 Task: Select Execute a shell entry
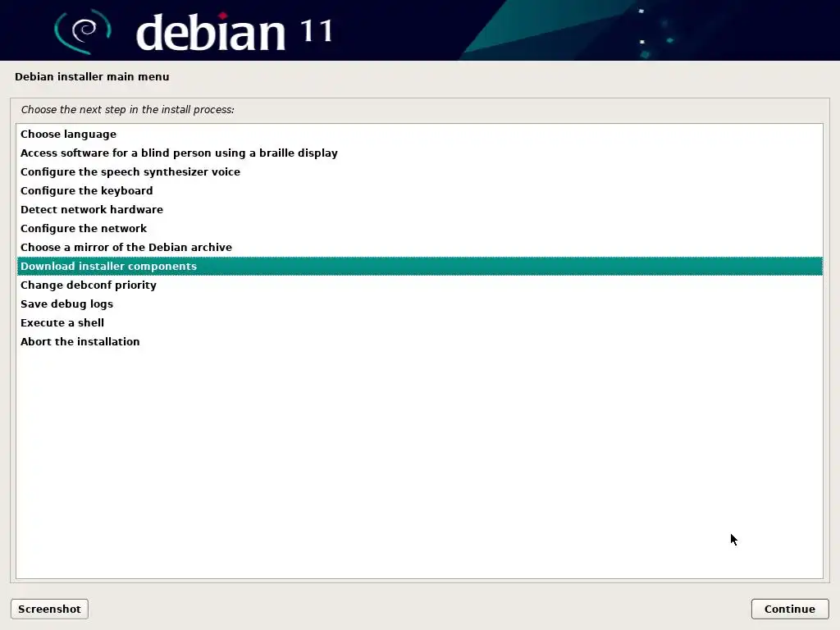419,322
